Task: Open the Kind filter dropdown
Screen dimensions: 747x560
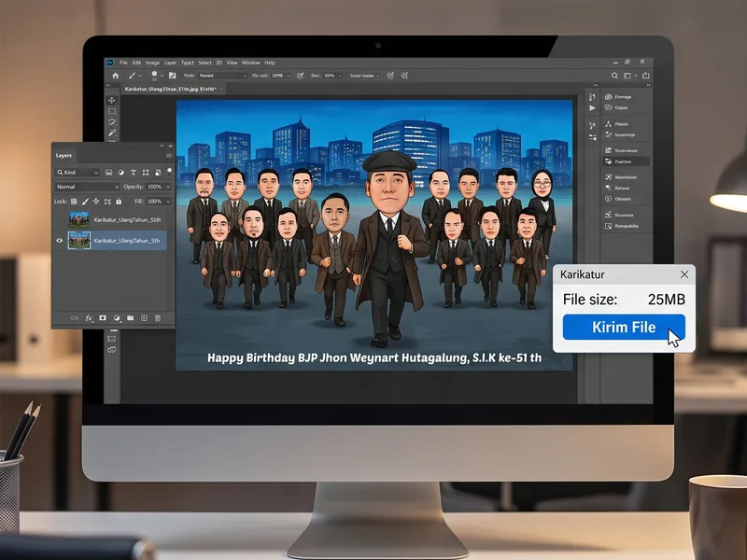Action: (x=78, y=173)
